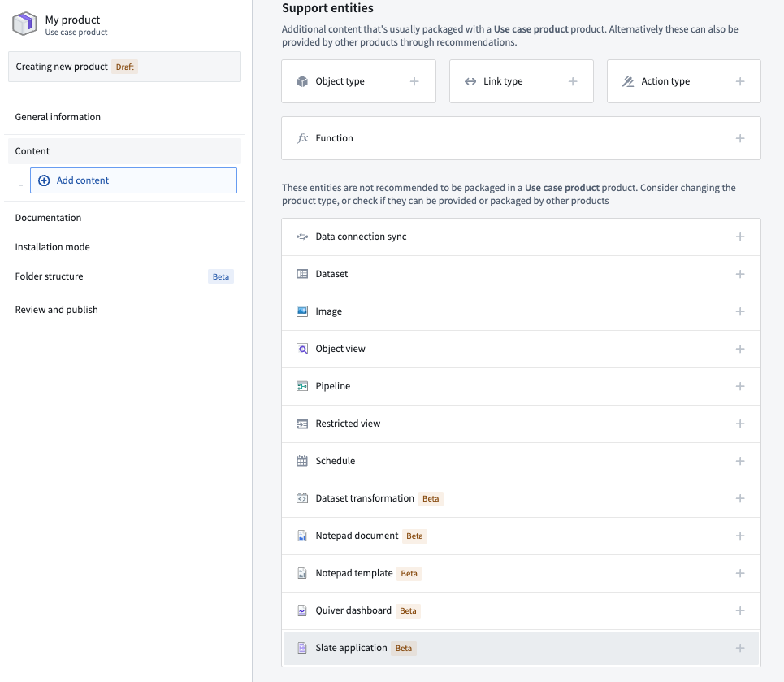The image size is (784, 682).
Task: Open the Installation mode section
Action: [124, 246]
